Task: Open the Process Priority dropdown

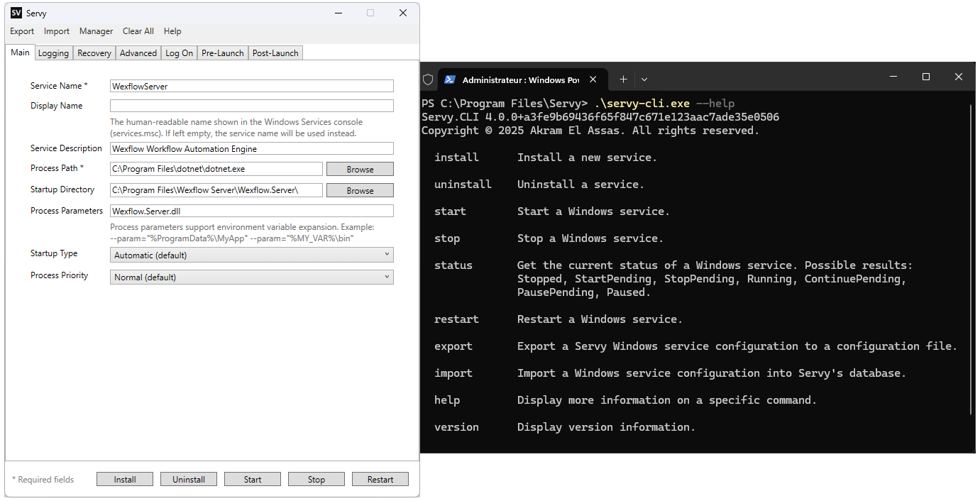Action: 252,277
